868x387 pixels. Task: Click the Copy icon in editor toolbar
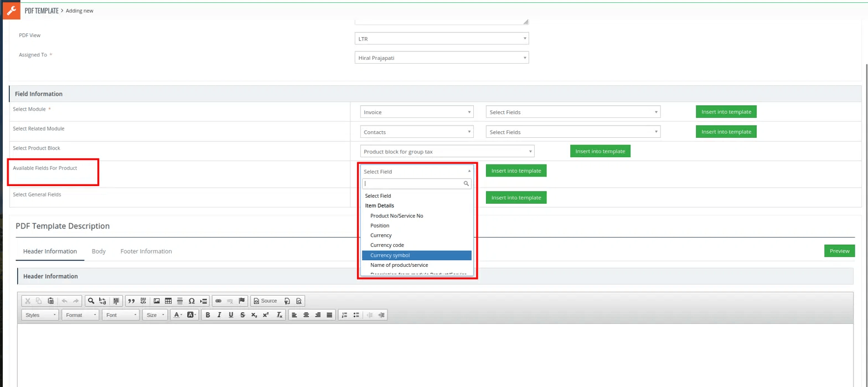(39, 301)
